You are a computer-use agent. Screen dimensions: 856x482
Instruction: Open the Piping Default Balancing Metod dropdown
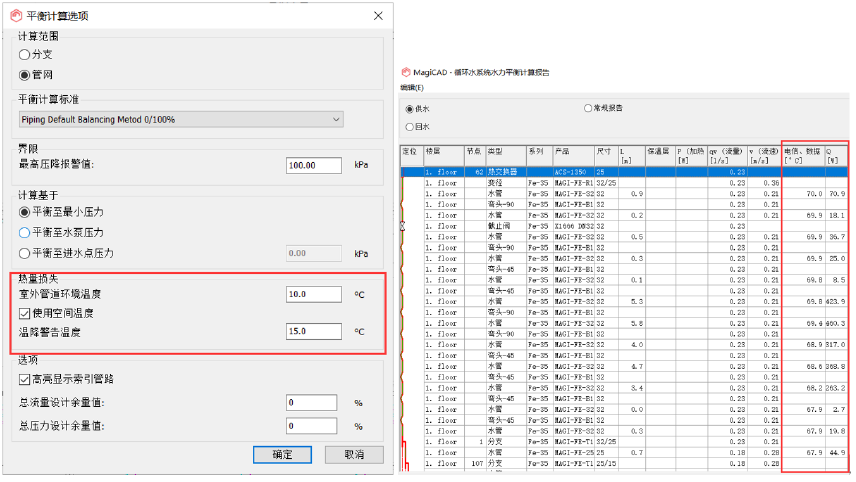coord(181,120)
